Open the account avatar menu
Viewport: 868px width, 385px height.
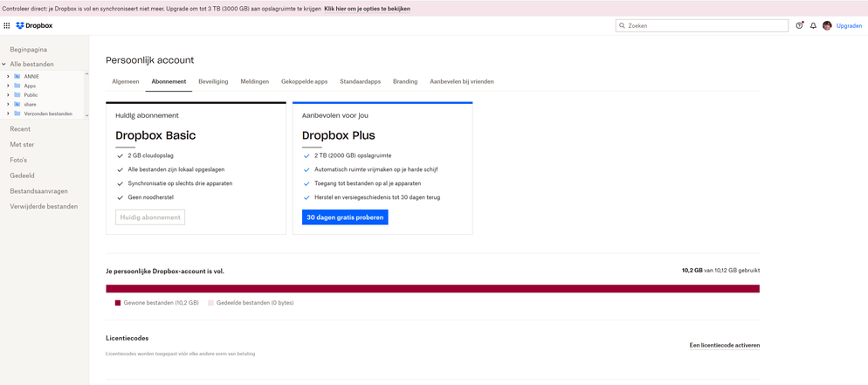[827, 25]
